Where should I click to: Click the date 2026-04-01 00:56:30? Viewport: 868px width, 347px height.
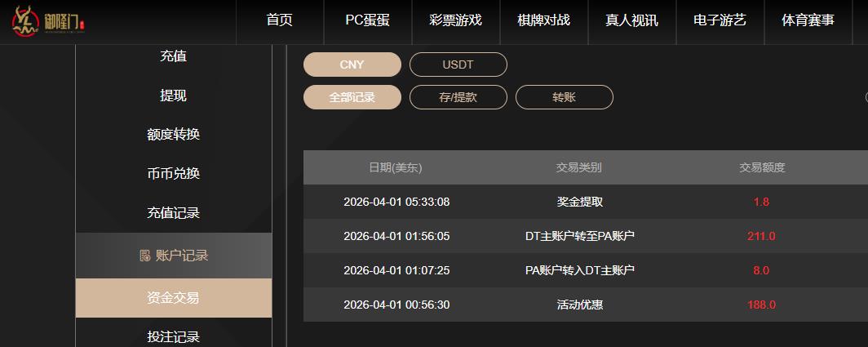click(396, 305)
